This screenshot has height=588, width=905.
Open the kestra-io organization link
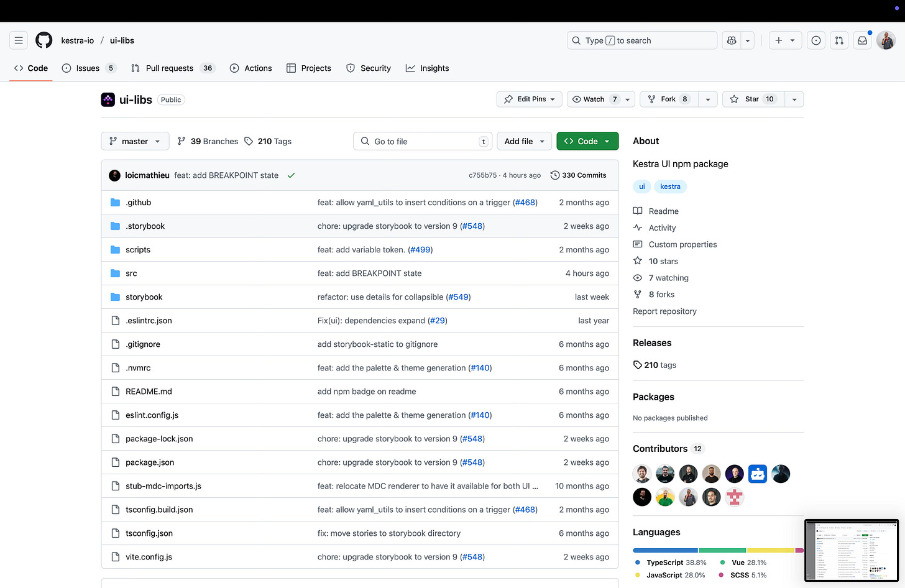(x=78, y=40)
